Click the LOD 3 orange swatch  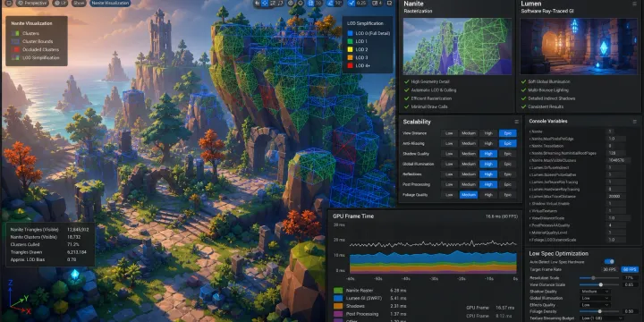coord(350,57)
